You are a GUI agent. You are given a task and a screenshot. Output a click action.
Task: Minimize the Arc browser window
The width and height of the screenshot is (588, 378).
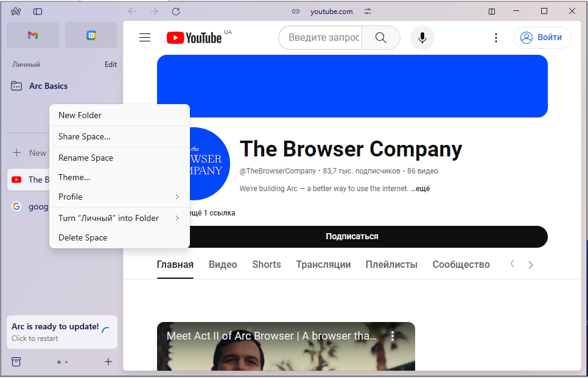click(516, 11)
